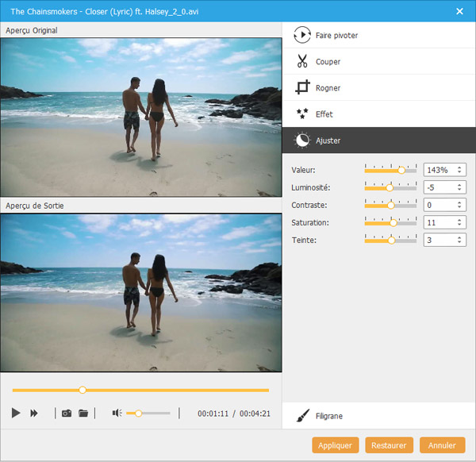
Task: Click the Faire pivoter rotate icon
Action: click(302, 35)
